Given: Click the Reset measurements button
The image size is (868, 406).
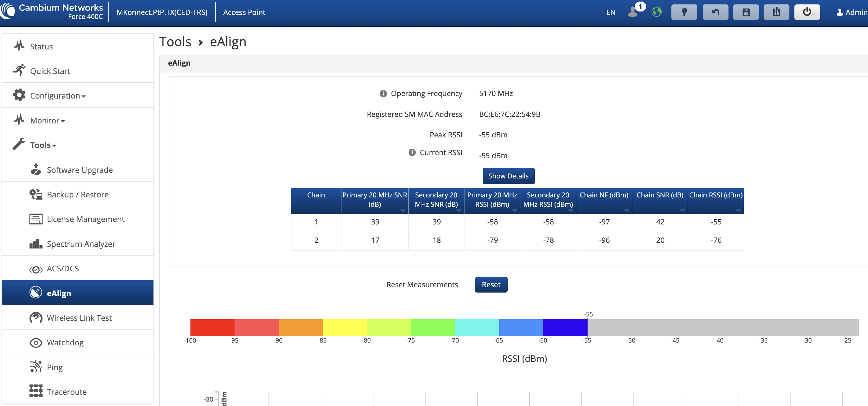Looking at the screenshot, I should click(x=491, y=285).
